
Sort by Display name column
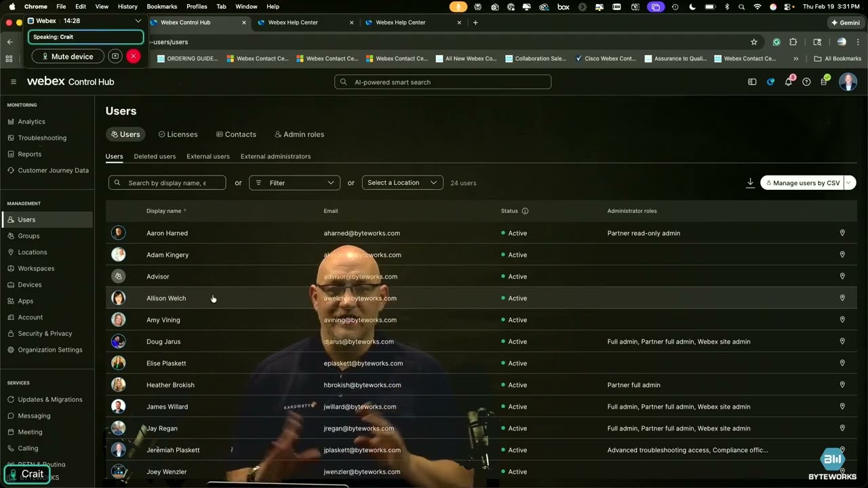point(166,211)
